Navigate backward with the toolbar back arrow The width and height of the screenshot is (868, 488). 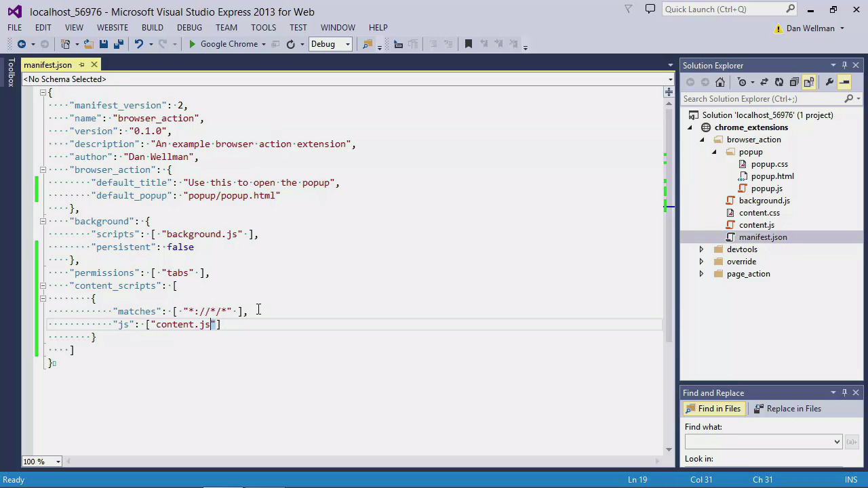pyautogui.click(x=22, y=44)
